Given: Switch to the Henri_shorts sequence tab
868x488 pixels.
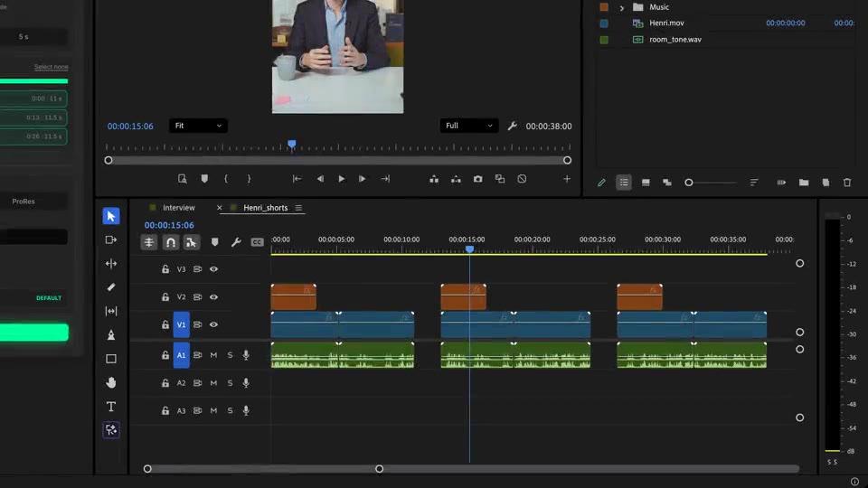Looking at the screenshot, I should point(265,208).
